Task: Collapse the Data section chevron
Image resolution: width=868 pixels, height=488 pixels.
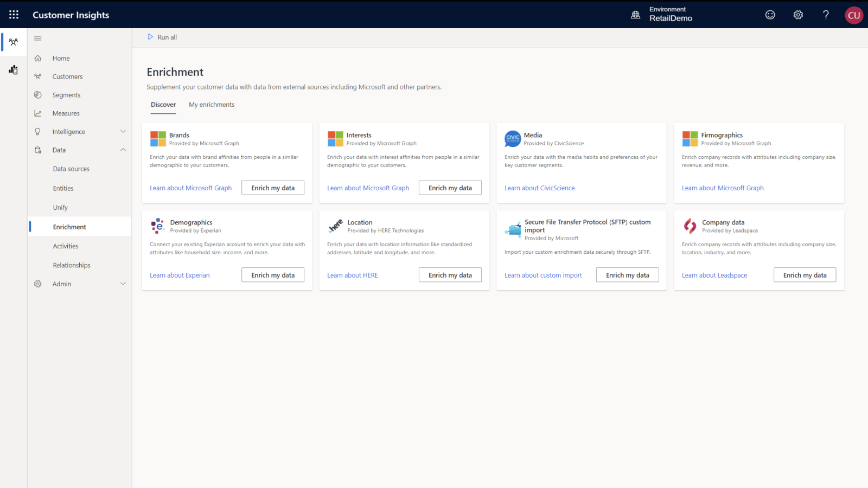Action: 123,150
